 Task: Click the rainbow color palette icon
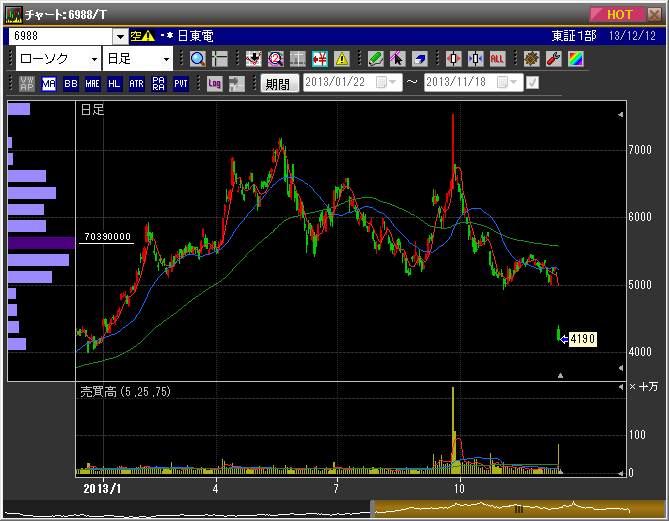coord(575,59)
